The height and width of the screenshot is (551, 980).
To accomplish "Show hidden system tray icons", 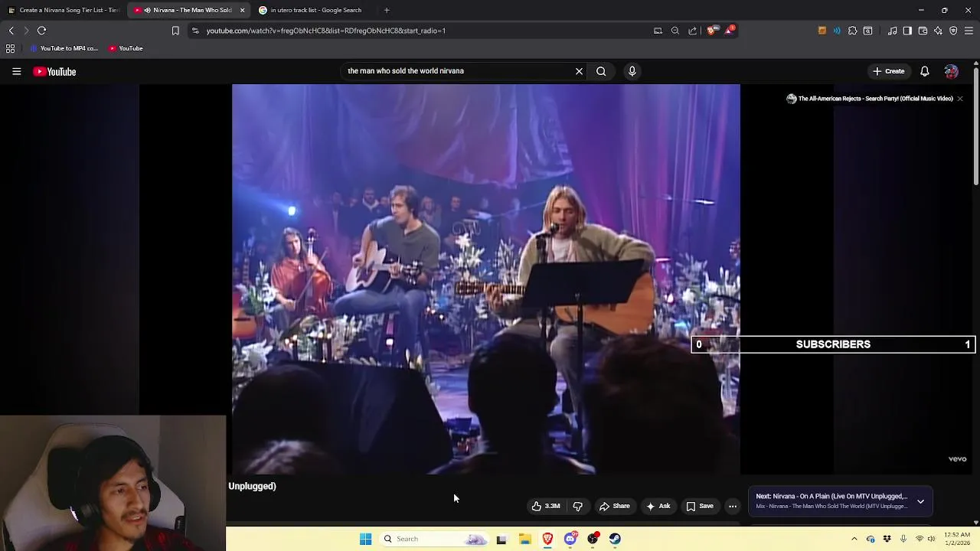I will 854,539.
